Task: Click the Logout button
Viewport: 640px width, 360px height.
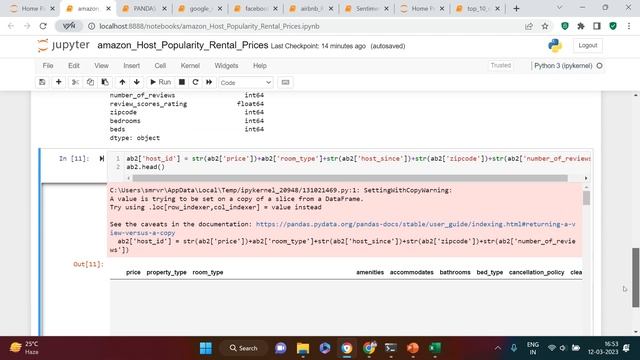Action: pos(587,45)
